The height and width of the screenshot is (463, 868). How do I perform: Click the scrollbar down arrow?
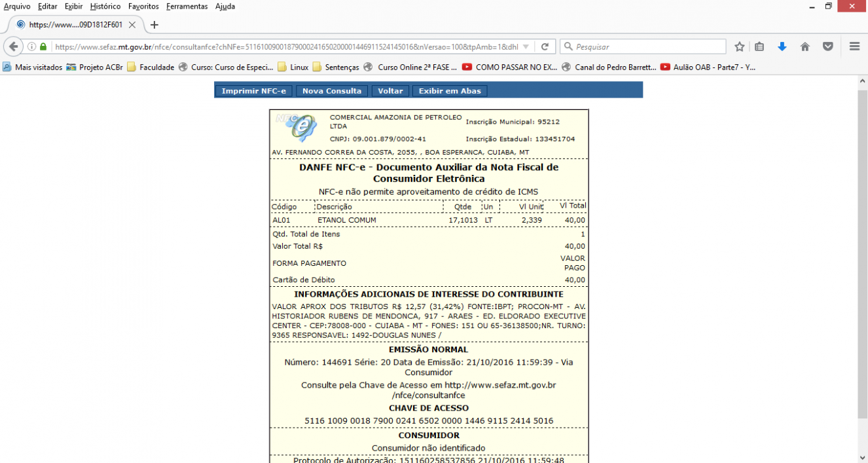click(863, 457)
